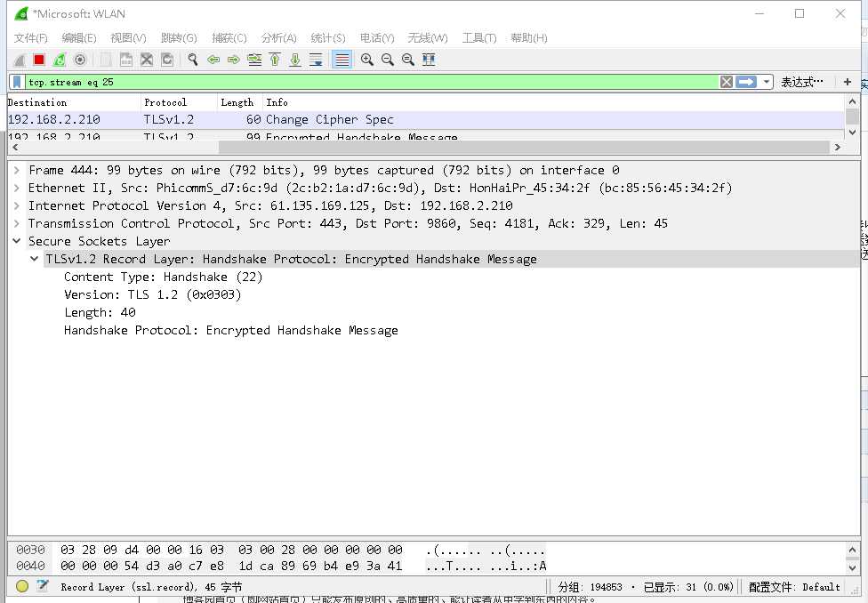Reset text zoom to normal size
The width and height of the screenshot is (868, 603).
408,60
